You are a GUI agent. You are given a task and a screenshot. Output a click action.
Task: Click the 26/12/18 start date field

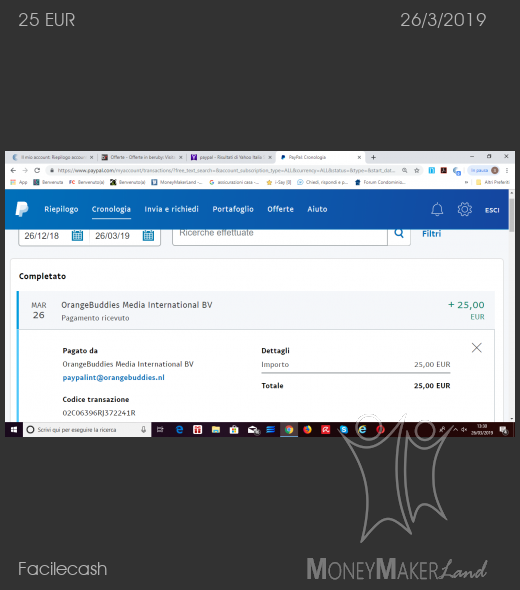[x=42, y=236]
